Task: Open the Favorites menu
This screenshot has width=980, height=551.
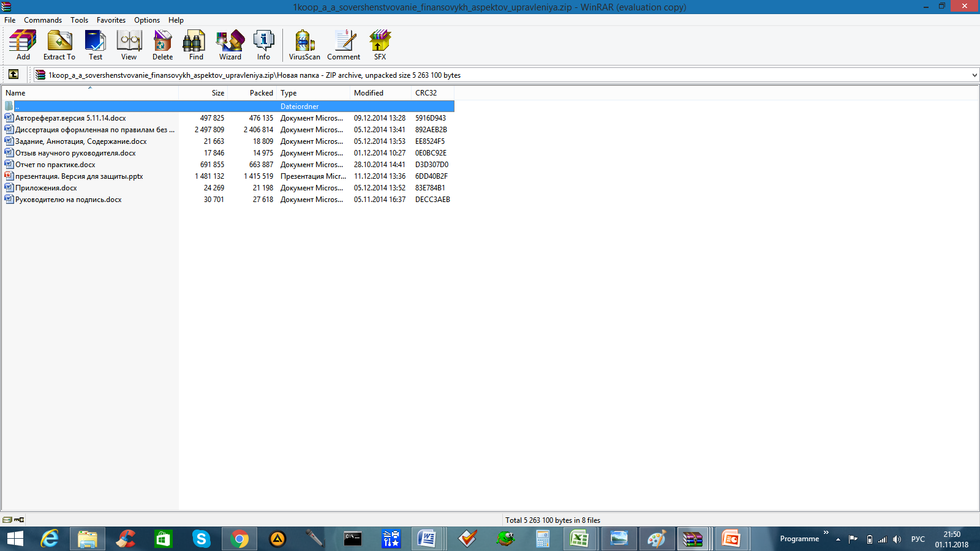Action: 111,20
